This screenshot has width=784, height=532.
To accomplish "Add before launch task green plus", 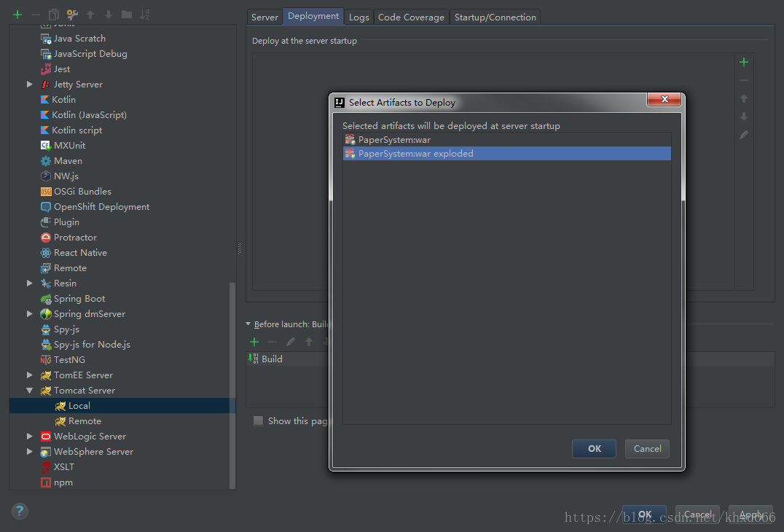I will [x=254, y=342].
